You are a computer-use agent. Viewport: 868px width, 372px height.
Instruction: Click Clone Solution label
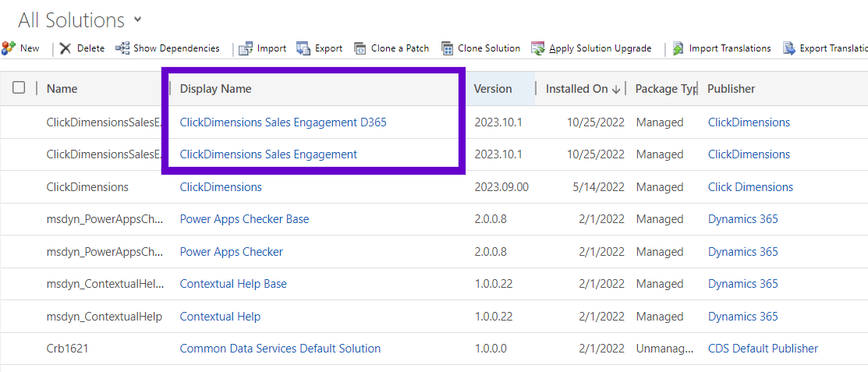tap(489, 48)
